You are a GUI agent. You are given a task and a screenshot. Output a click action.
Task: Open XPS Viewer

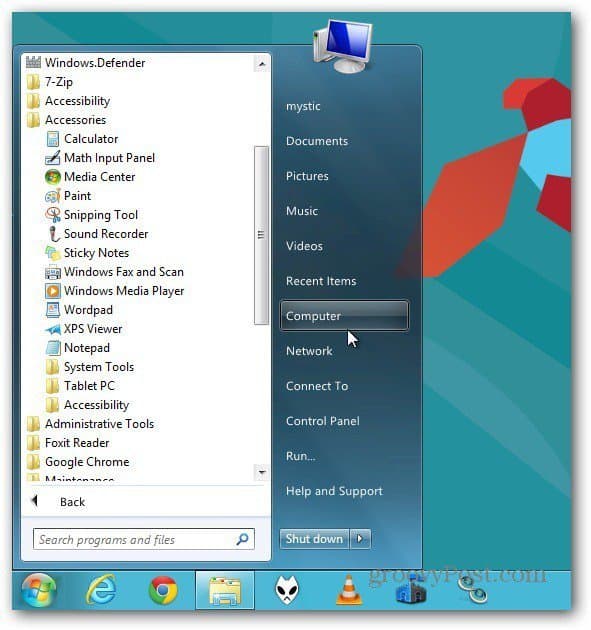[84, 329]
